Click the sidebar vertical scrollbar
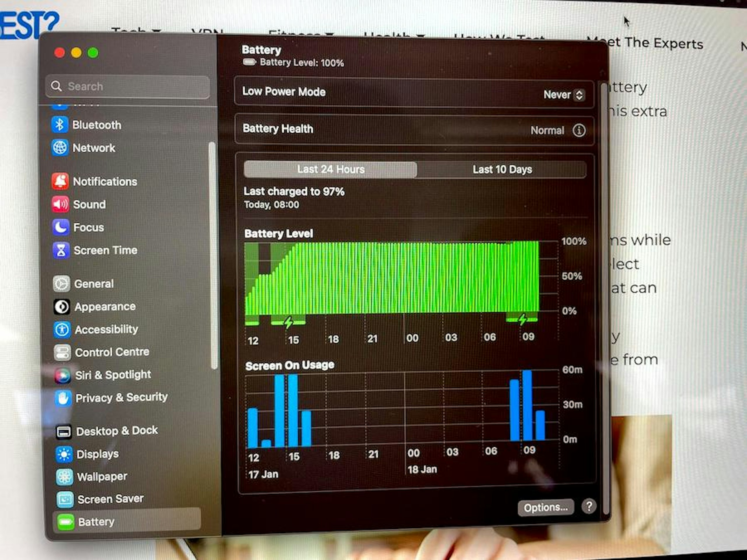The height and width of the screenshot is (560, 747). (212, 256)
